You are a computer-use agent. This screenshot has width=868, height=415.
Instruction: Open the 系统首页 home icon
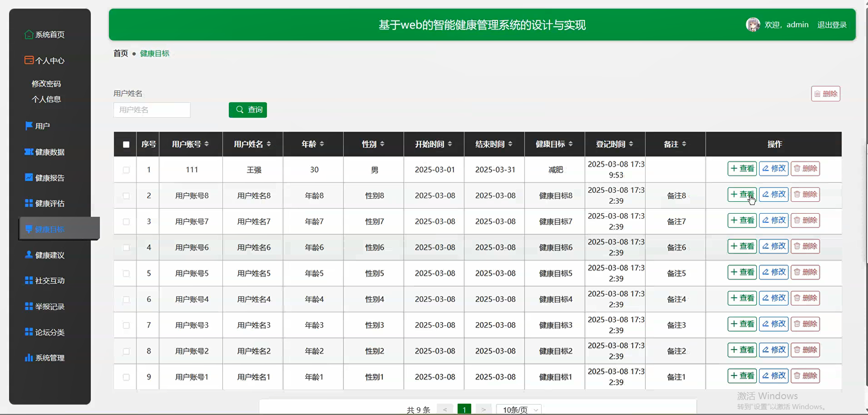(28, 34)
